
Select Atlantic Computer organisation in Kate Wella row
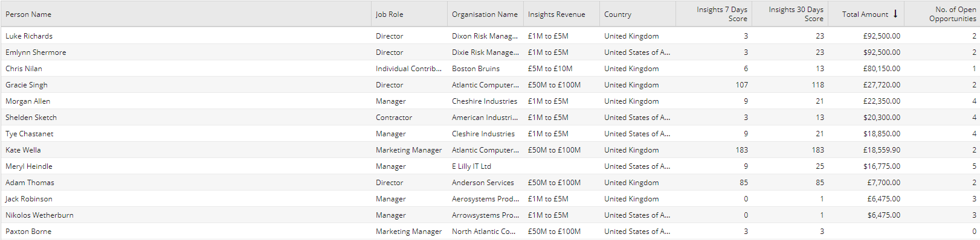(x=485, y=150)
